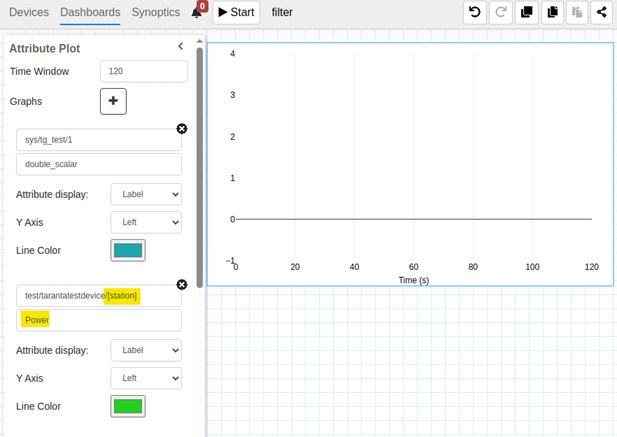Click the scroll-up arrow of panel scrollbar
The image size is (617, 437).
[x=200, y=41]
